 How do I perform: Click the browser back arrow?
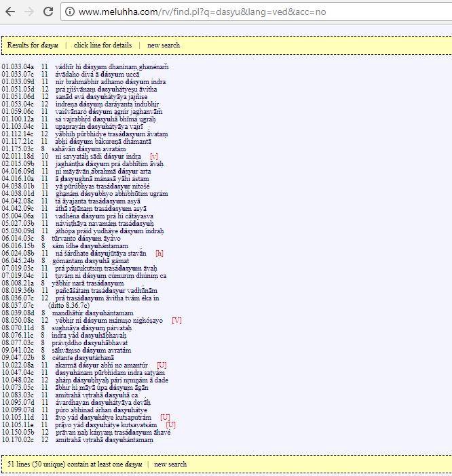[10, 12]
